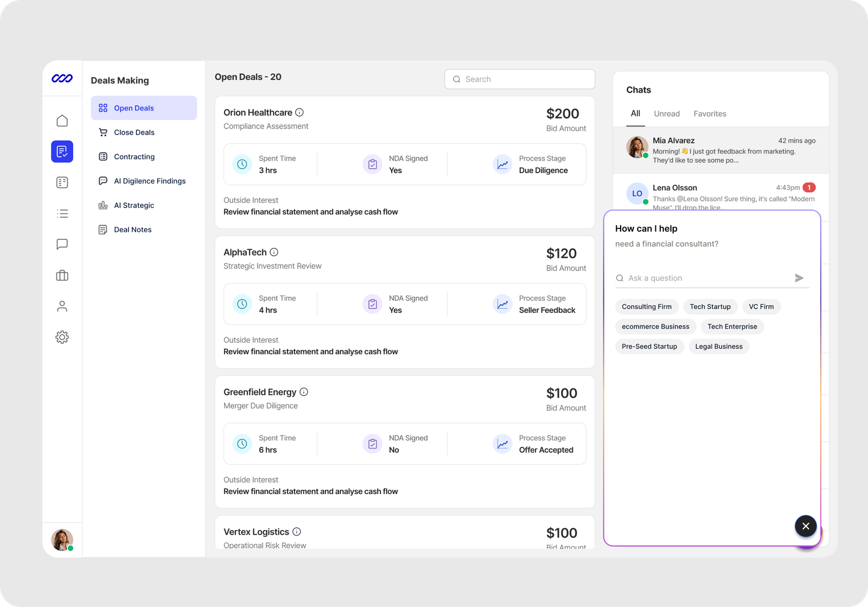868x607 pixels.
Task: Close the help assistant panel
Action: (806, 526)
